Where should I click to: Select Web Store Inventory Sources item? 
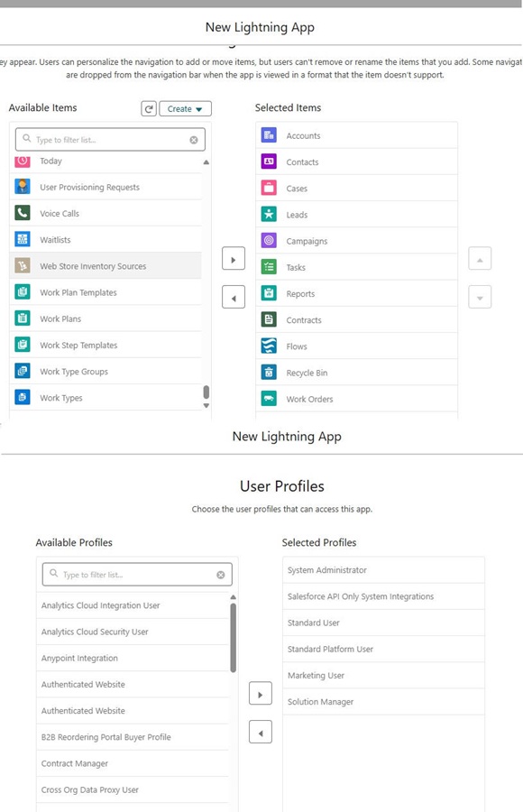pos(106,265)
